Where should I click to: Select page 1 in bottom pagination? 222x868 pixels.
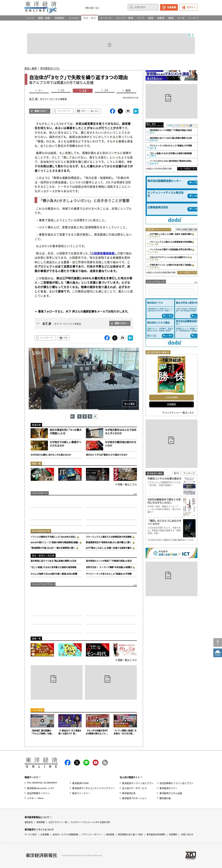click(80, 417)
